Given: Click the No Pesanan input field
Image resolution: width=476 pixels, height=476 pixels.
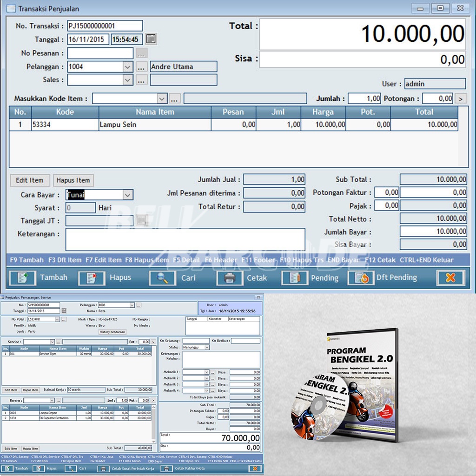Looking at the screenshot, I should pos(100,53).
